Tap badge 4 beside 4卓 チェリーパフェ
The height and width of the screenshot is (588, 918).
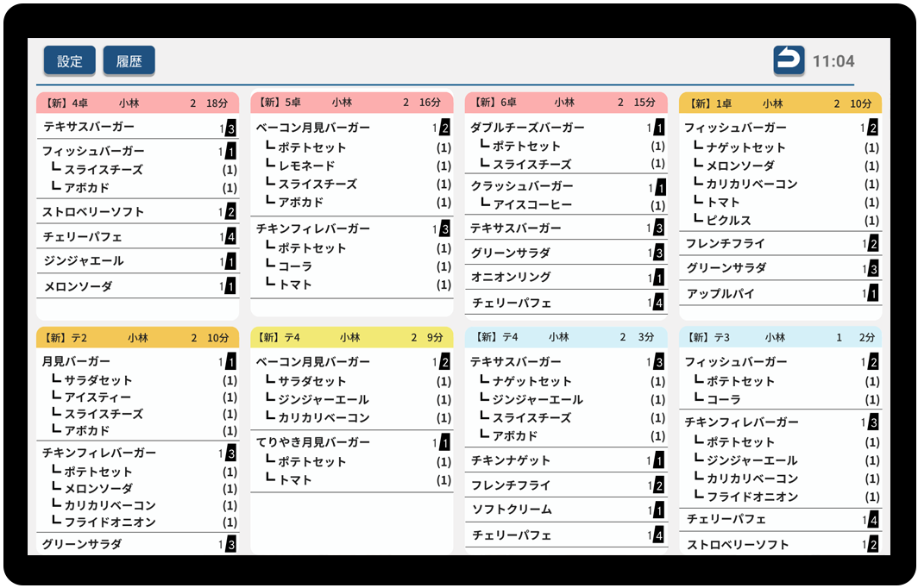click(230, 236)
